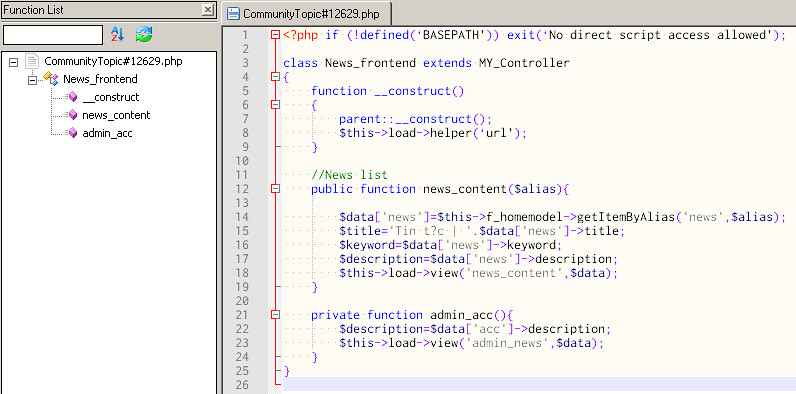This screenshot has width=796, height=394.
Task: Click 'parent::__construct();' on line 7
Action: coord(415,119)
